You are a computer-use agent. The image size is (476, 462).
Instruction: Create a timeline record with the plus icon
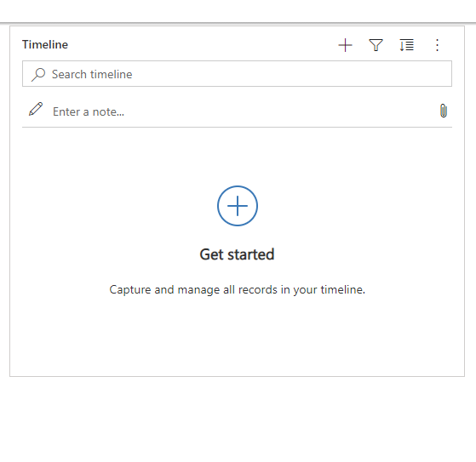345,45
